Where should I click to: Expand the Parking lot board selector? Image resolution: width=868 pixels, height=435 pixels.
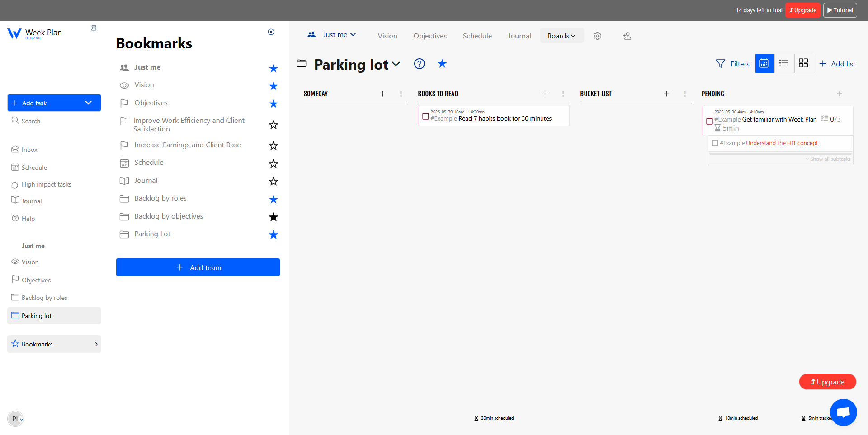[x=396, y=64]
